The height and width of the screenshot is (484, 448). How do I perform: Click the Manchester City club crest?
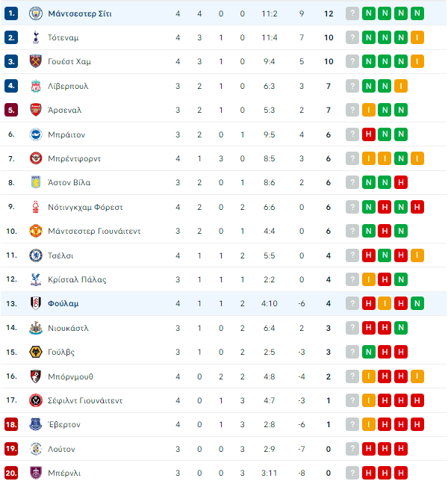36,13
